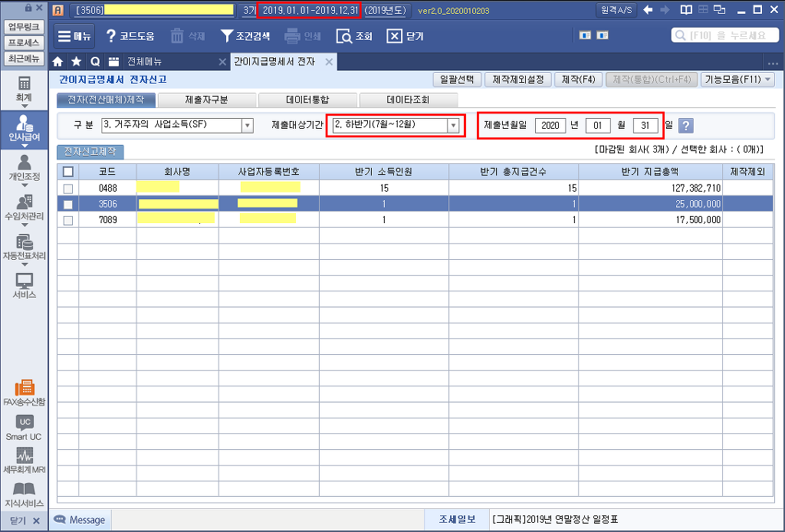Screen dimensions: 785x532
Task: Click the blue question mark help icon
Action: pos(686,126)
